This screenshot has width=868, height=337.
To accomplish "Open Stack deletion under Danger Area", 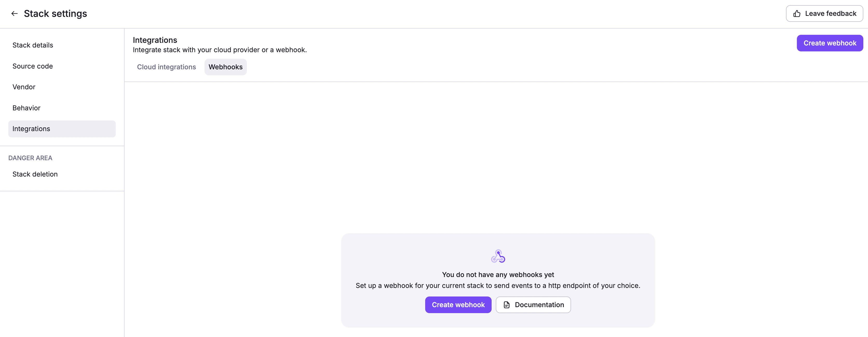I will [35, 174].
